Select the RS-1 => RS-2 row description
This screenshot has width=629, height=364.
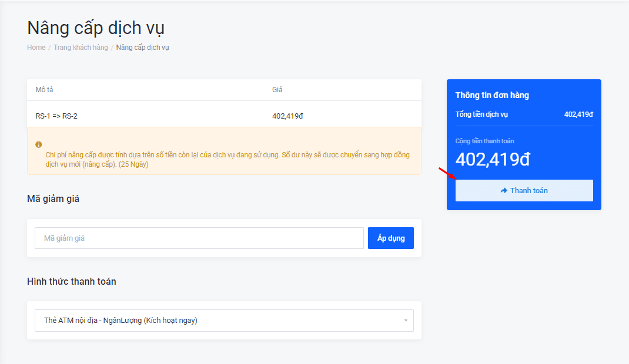point(56,116)
